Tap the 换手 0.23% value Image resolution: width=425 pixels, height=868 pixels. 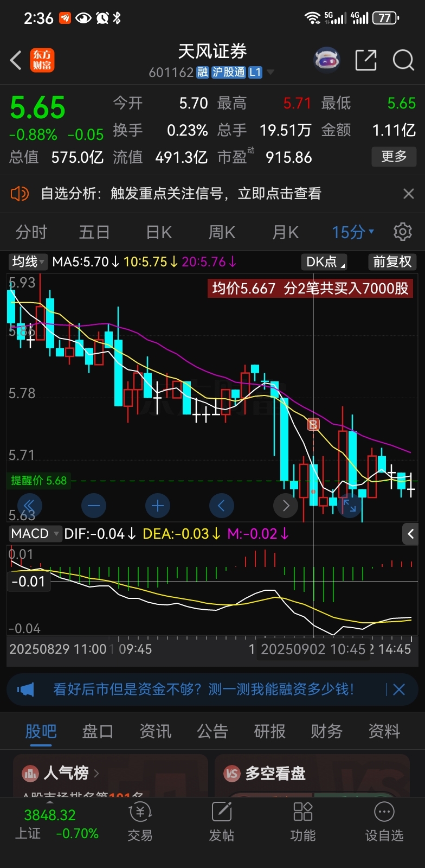[x=187, y=130]
